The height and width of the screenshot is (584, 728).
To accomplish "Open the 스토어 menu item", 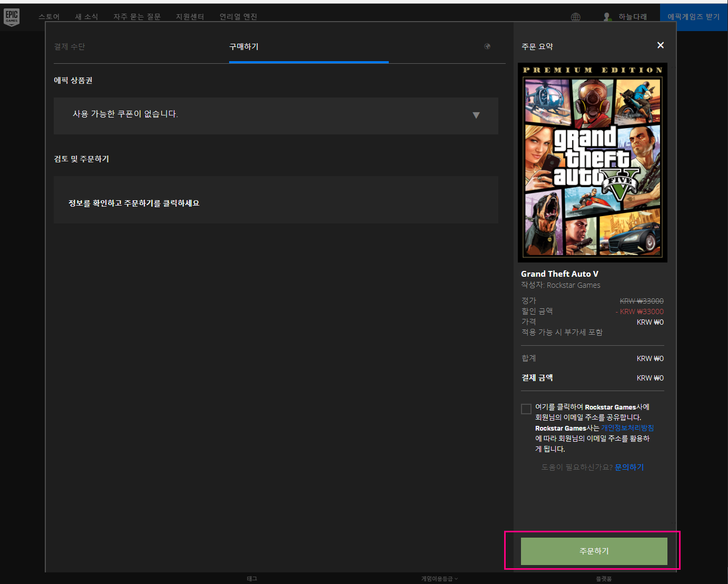I will [49, 17].
